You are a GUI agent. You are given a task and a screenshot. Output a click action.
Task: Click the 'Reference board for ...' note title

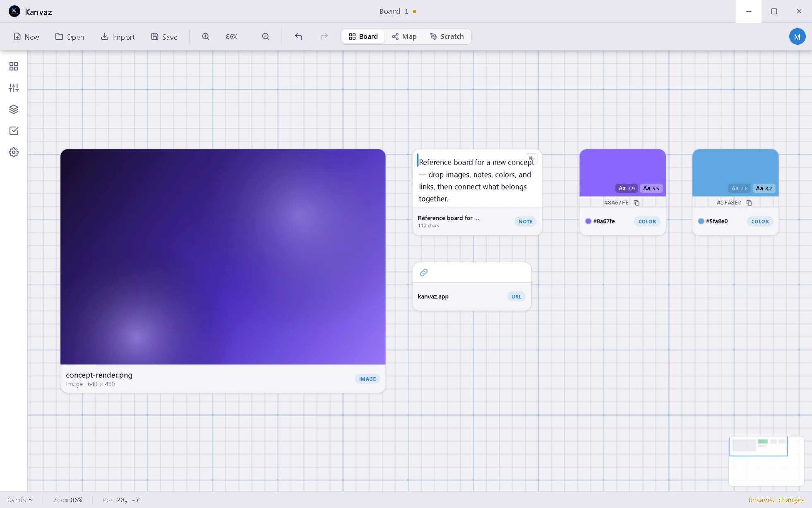(448, 218)
